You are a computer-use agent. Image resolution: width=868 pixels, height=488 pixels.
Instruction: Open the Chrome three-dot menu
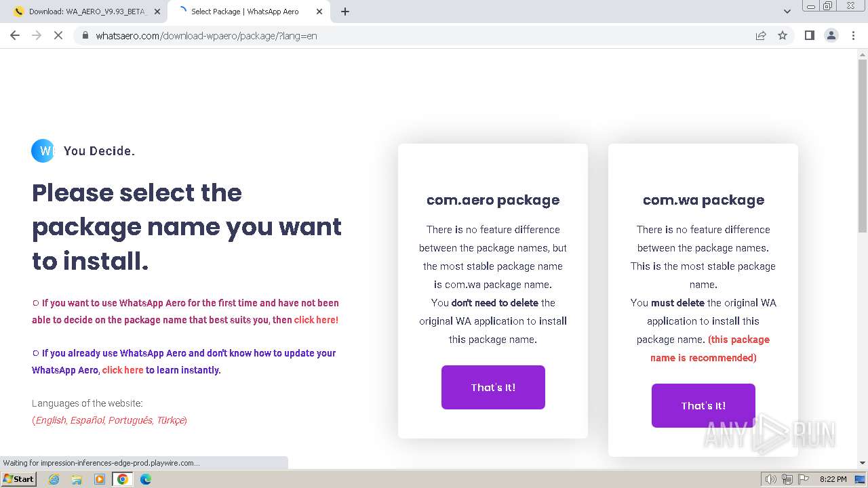853,35
